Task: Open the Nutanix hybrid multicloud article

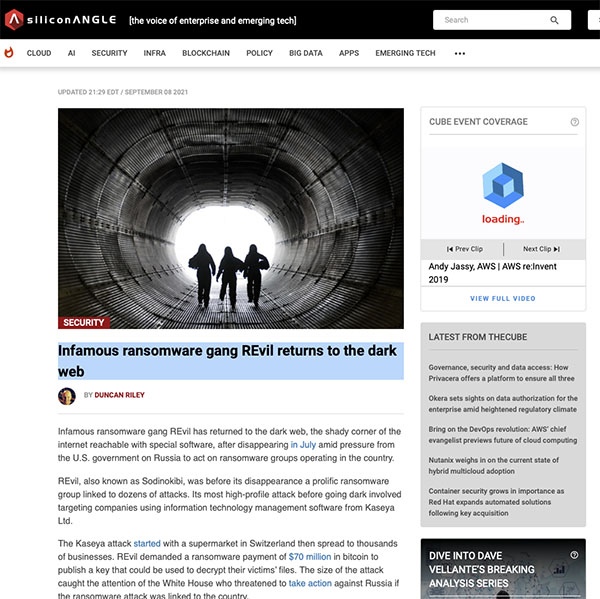Action: click(493, 466)
